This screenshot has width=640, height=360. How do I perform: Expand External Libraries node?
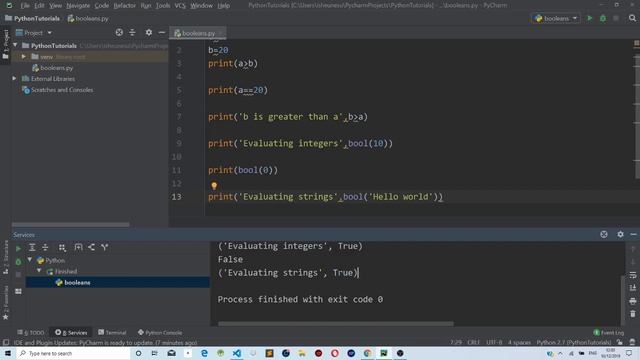coord(14,78)
